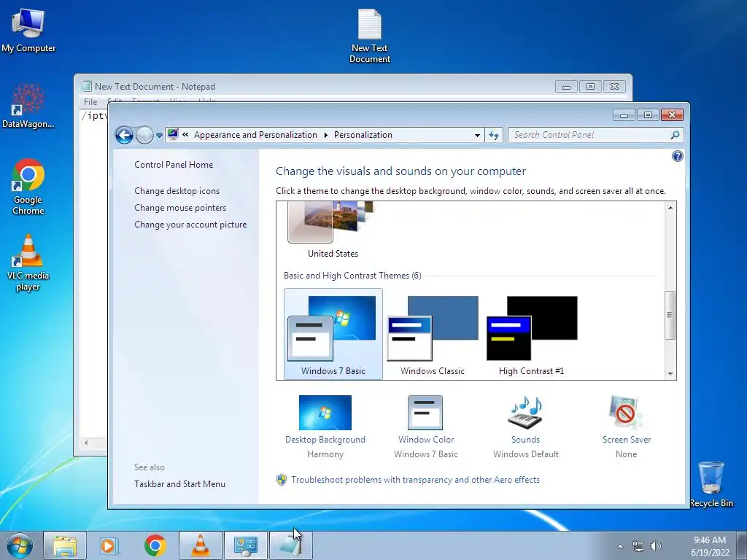Viewport: 747px width, 560px height.
Task: Open Troubleshoot problems with transparency link
Action: [x=415, y=480]
